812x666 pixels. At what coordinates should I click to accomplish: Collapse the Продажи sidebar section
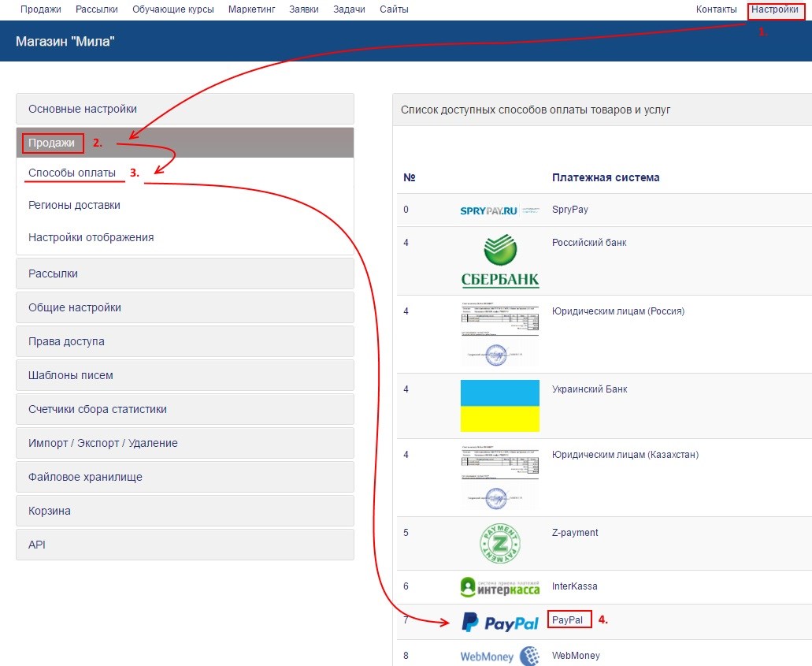tap(52, 143)
